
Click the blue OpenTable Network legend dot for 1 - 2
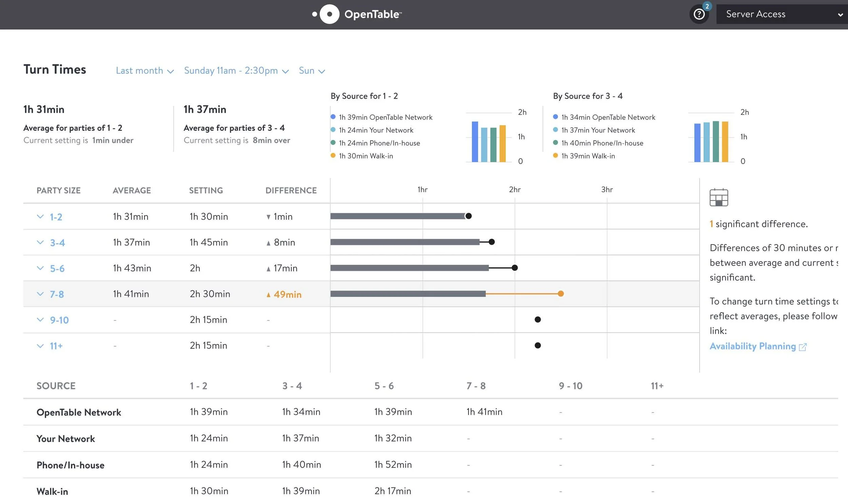pos(333,117)
